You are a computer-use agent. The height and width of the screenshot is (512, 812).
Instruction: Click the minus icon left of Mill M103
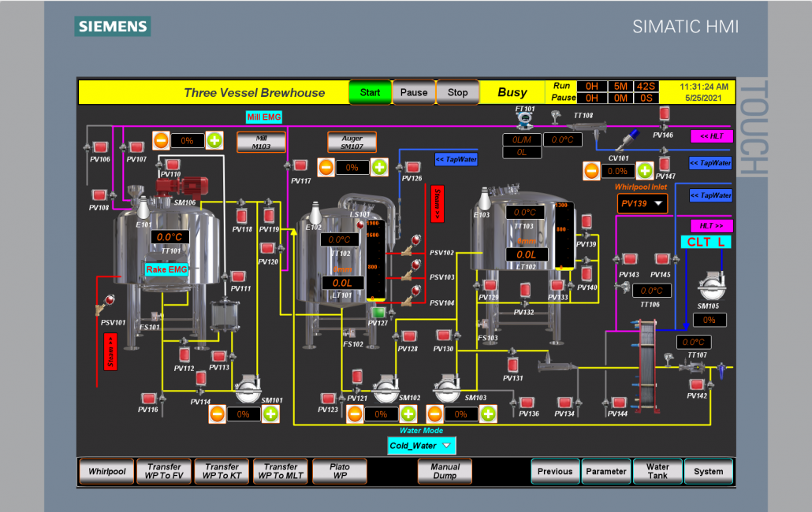(161, 140)
